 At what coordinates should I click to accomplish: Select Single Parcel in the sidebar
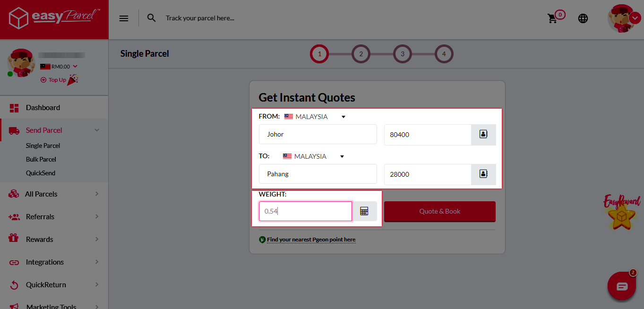tap(43, 146)
